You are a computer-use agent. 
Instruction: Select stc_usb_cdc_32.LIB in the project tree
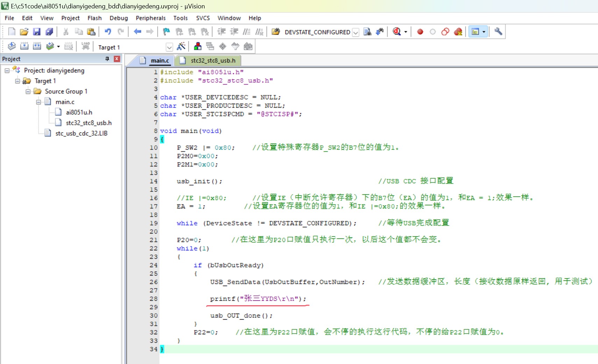(x=81, y=133)
